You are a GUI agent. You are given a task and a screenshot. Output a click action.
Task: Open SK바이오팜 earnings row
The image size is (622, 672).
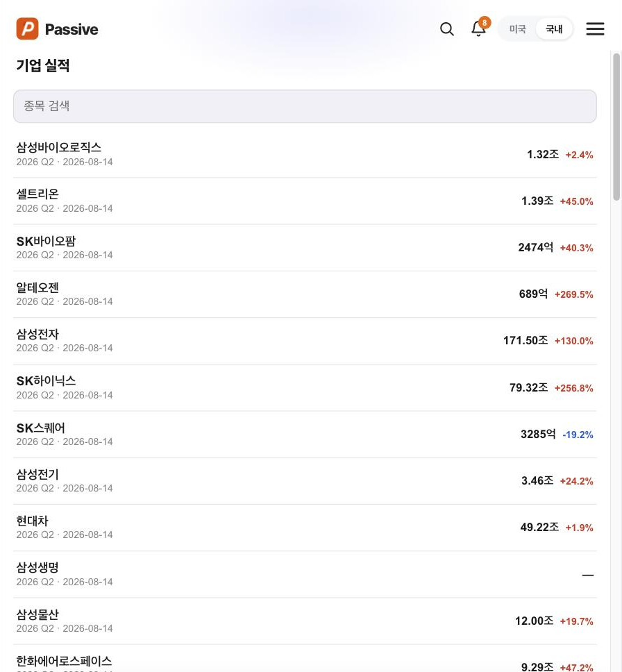(x=305, y=248)
